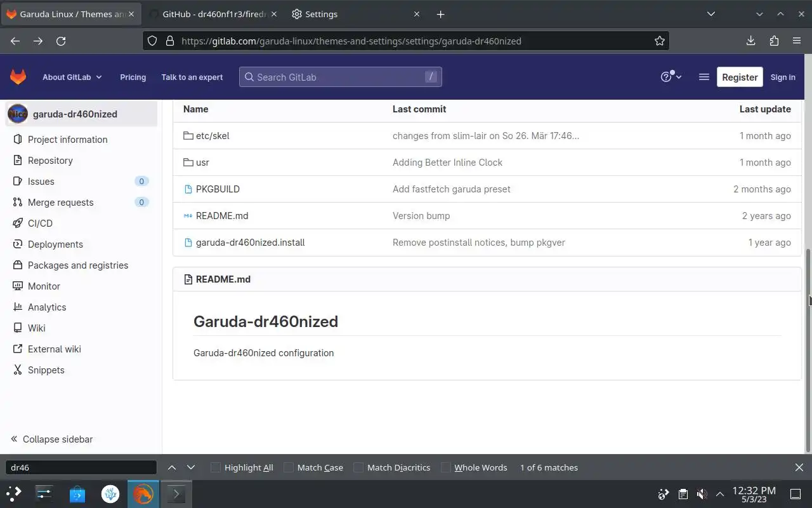Open the Garuda application launcher

13,493
